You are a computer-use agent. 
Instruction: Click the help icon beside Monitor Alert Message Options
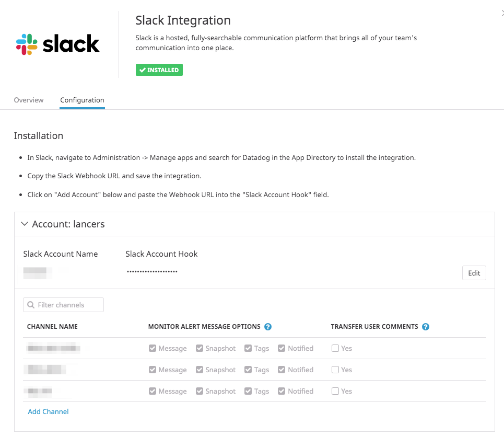coord(268,327)
